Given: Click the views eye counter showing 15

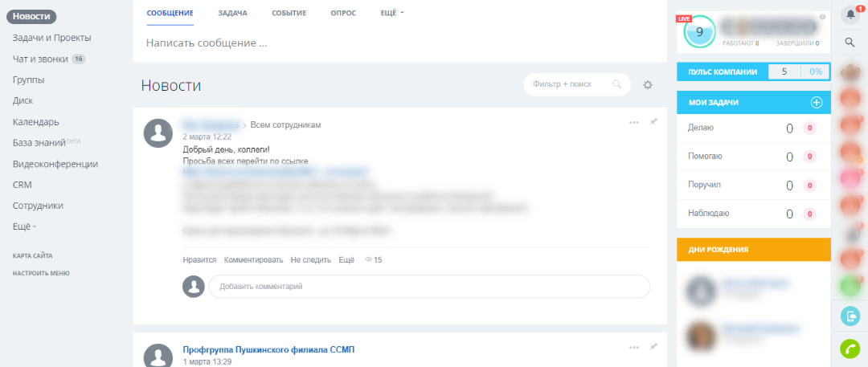Looking at the screenshot, I should pyautogui.click(x=374, y=259).
